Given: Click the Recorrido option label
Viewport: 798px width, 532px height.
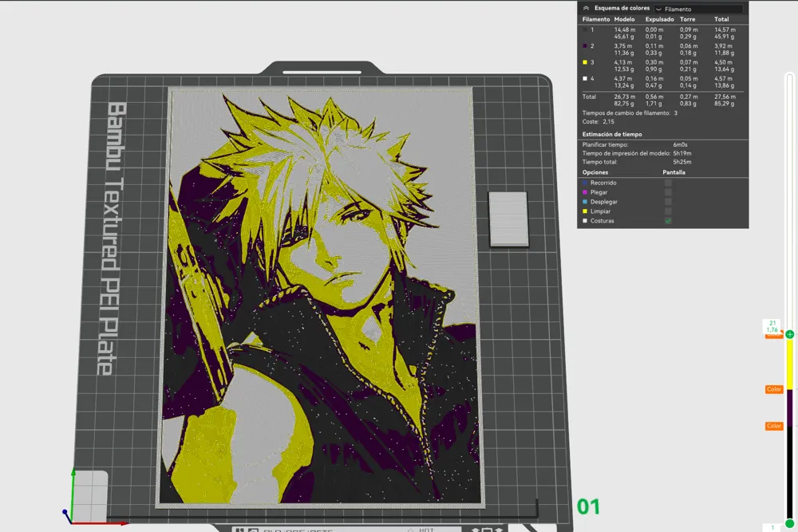Looking at the screenshot, I should pyautogui.click(x=603, y=183).
